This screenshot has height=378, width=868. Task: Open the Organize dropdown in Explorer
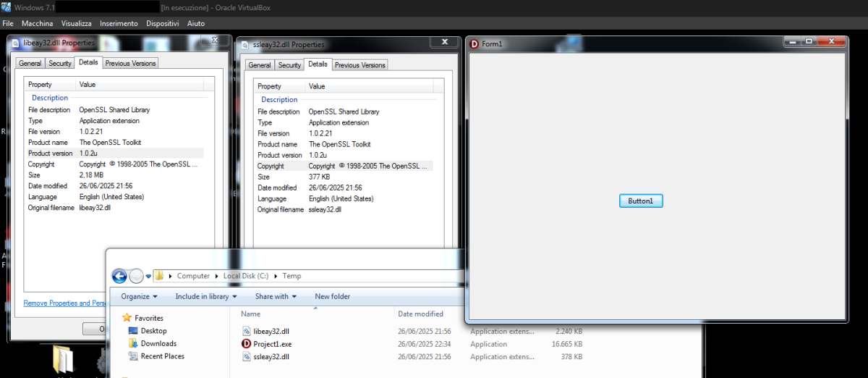[140, 296]
